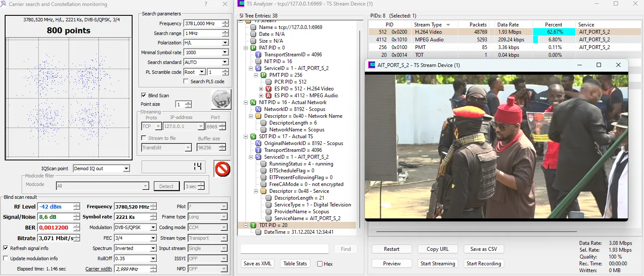This screenshot has height=276, width=644.
Task: Click the TS Analyzer title bar icon
Action: (x=241, y=4)
